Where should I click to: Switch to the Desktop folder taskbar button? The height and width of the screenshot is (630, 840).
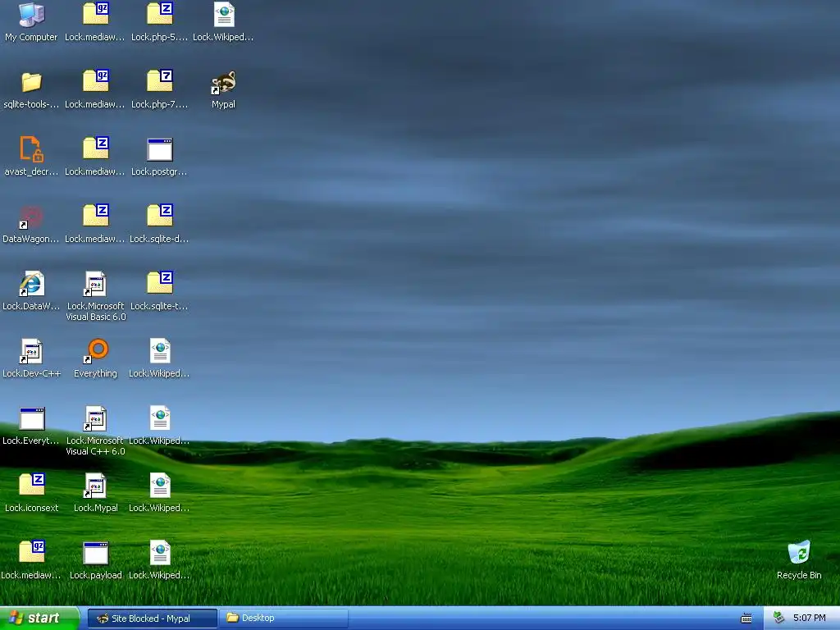click(x=283, y=619)
